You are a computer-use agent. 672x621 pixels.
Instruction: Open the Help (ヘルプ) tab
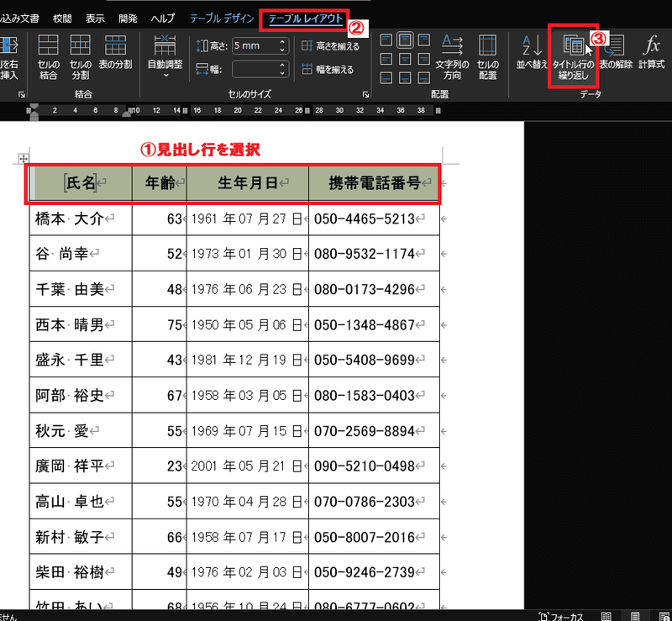click(x=163, y=18)
